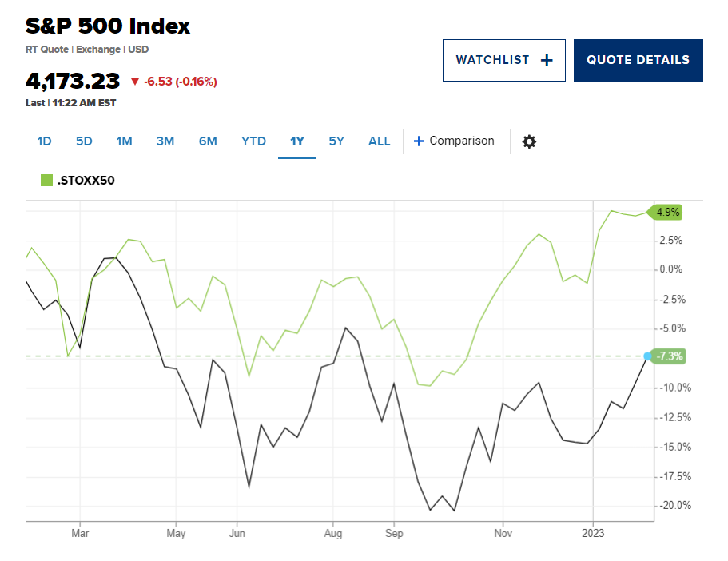Click the plus icon in Watchlist button
Screen dimensions: 728x561
[547, 61]
